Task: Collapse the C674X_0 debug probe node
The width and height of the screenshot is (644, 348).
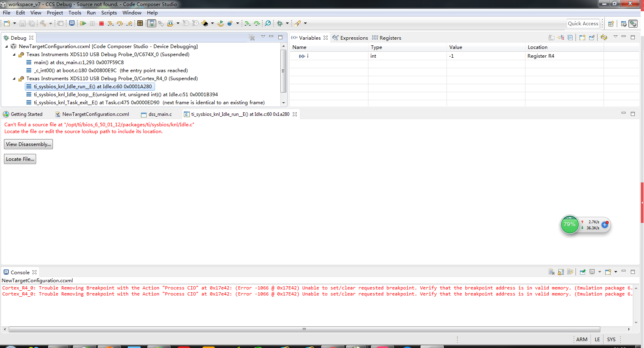Action: [14, 55]
